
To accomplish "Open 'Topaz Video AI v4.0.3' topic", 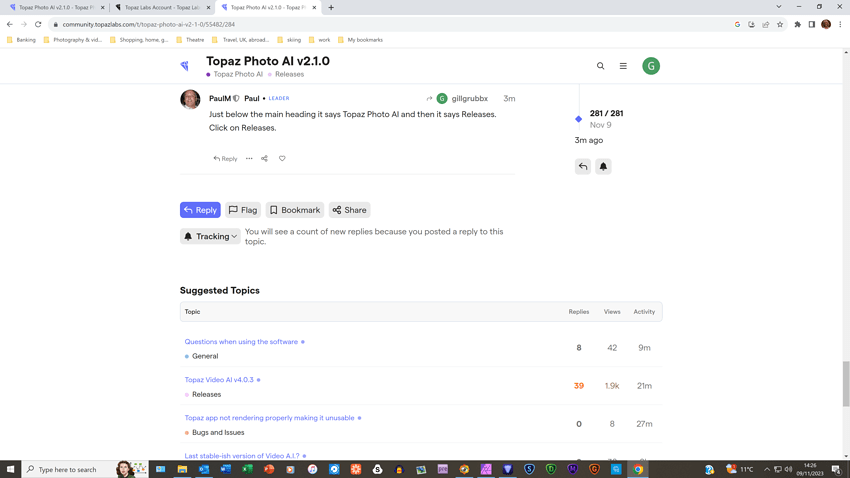I will click(218, 380).
